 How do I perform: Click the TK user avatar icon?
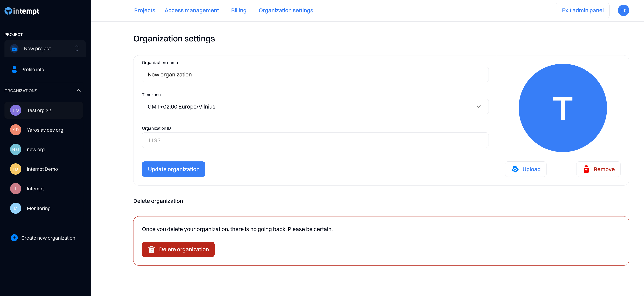point(623,10)
